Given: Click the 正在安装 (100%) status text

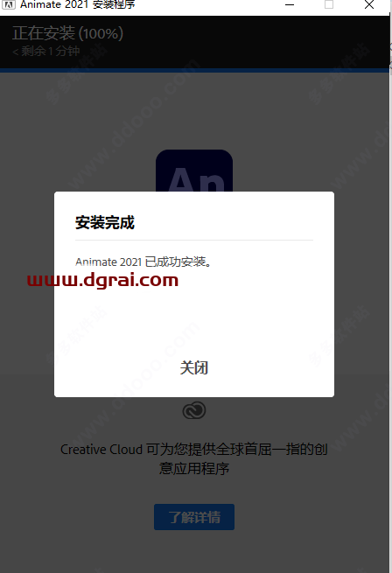Looking at the screenshot, I should 67,33.
